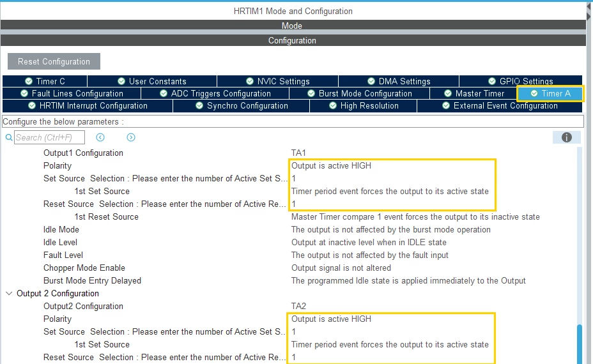
Task: Click the HRTIM1 Mode and Configuration title
Action: [293, 11]
